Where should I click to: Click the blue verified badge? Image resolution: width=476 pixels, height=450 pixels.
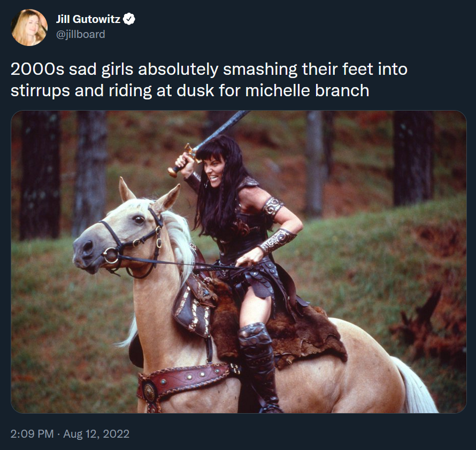(x=129, y=19)
